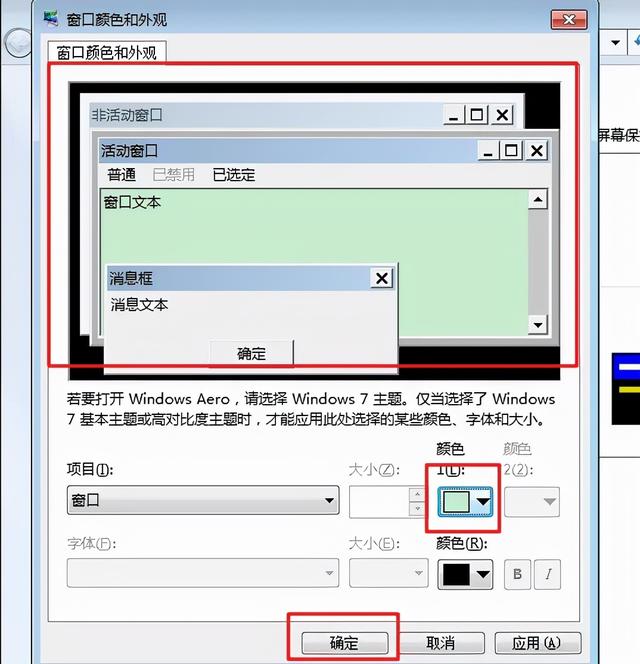Click the 应用(A) button

(x=537, y=643)
